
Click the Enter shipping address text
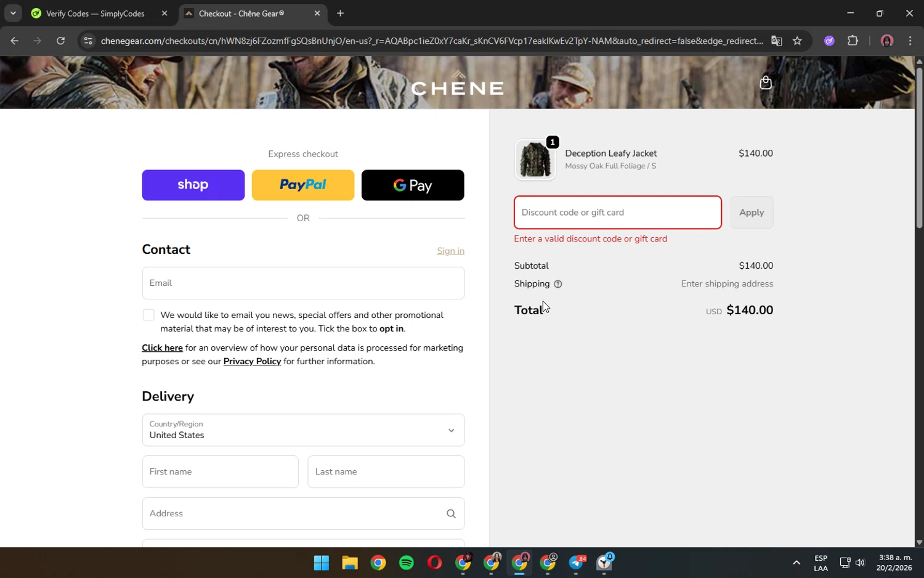point(727,284)
